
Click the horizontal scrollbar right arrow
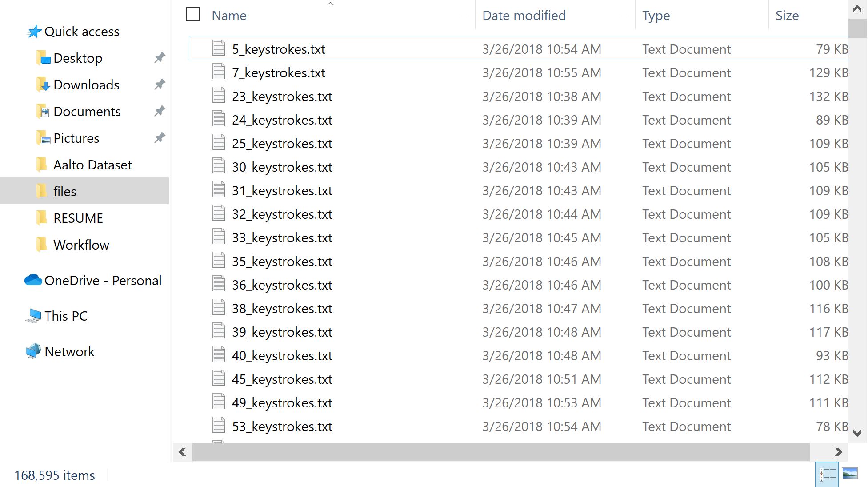point(838,452)
